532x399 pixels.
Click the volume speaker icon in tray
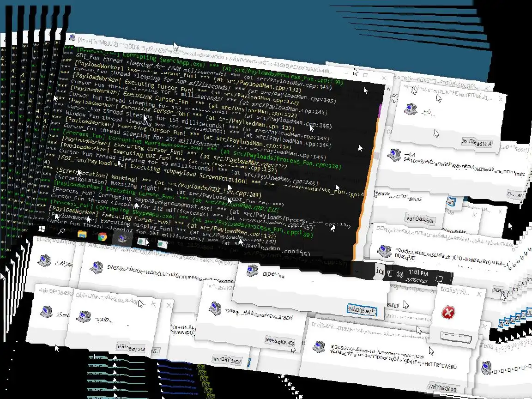[400, 274]
